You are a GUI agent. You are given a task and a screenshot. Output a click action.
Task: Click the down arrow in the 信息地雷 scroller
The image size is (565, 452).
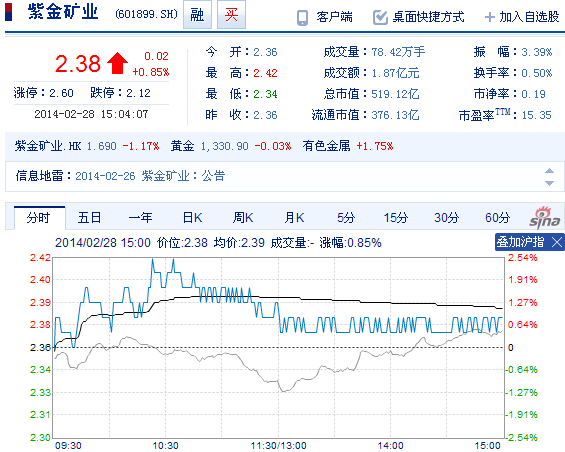[x=550, y=183]
